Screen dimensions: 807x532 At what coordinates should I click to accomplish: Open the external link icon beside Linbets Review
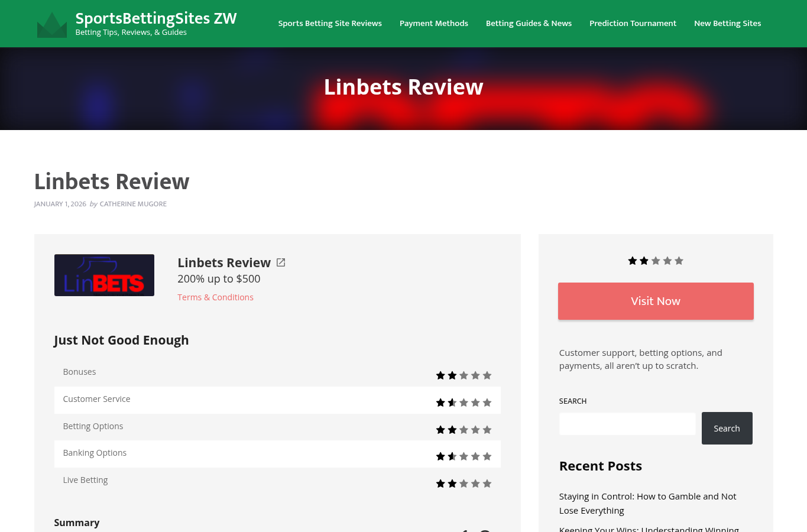coord(281,262)
